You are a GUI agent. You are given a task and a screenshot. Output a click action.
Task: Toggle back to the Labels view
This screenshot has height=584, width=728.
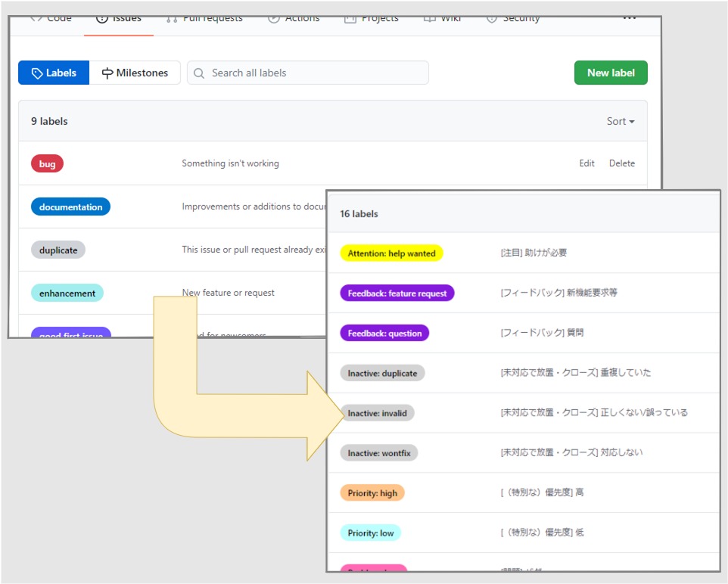click(53, 73)
